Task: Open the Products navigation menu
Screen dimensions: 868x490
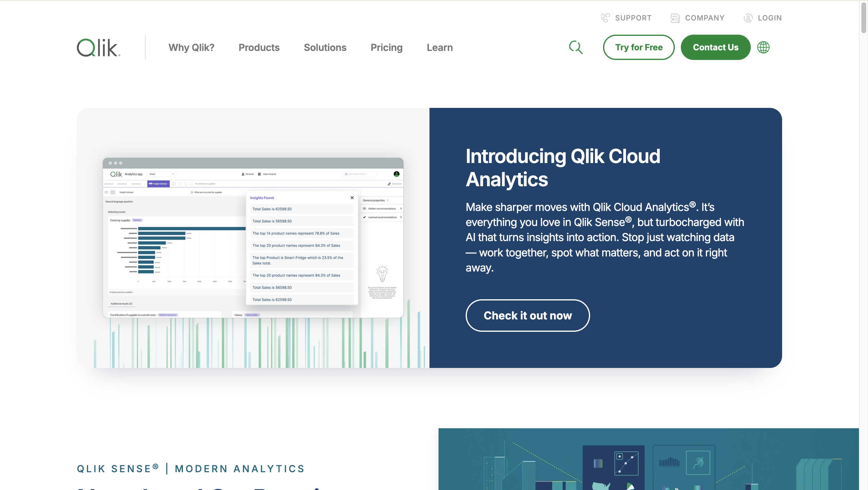Action: coord(259,47)
